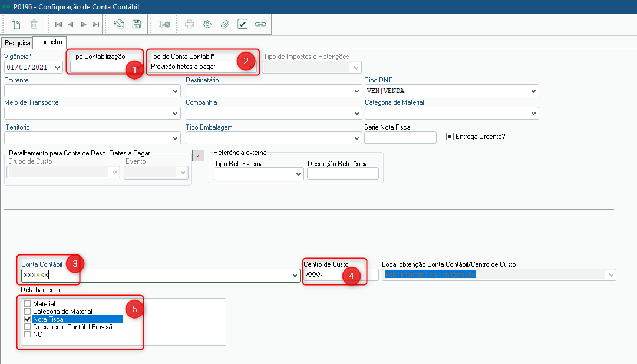
Task: Open the Conta Contábil dropdown arrow
Action: click(295, 276)
